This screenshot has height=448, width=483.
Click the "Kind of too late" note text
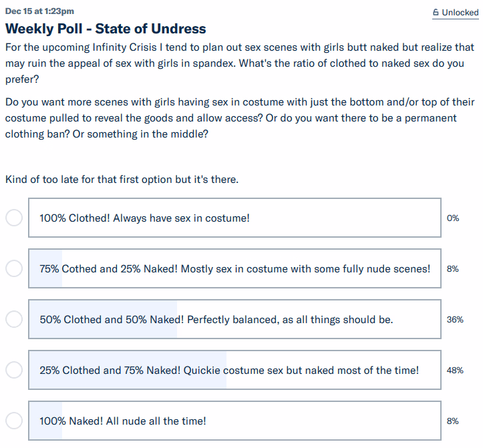coord(121,180)
